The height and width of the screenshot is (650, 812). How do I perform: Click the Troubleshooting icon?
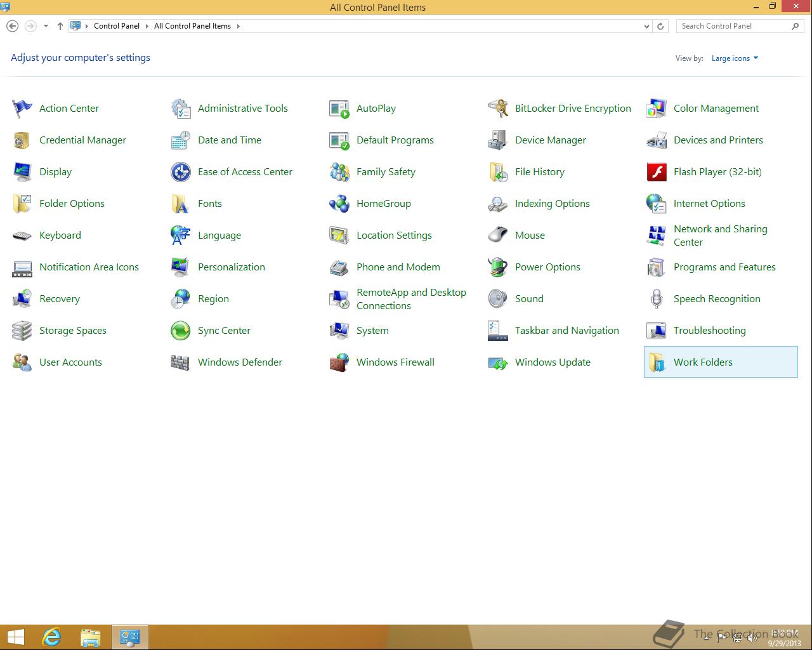tap(657, 331)
